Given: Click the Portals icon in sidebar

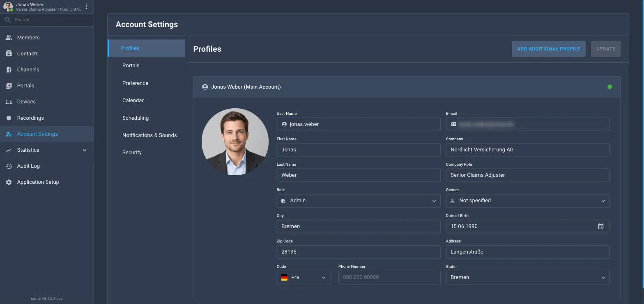Looking at the screenshot, I should pyautogui.click(x=9, y=86).
